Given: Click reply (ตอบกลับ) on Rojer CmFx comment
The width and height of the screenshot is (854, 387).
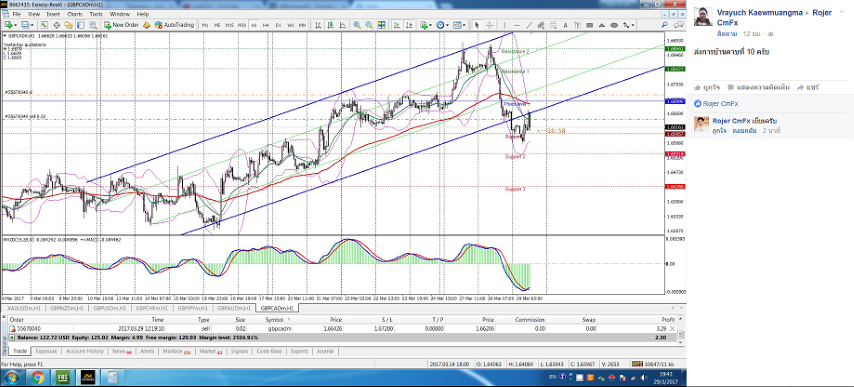Looking at the screenshot, I should pos(745,131).
